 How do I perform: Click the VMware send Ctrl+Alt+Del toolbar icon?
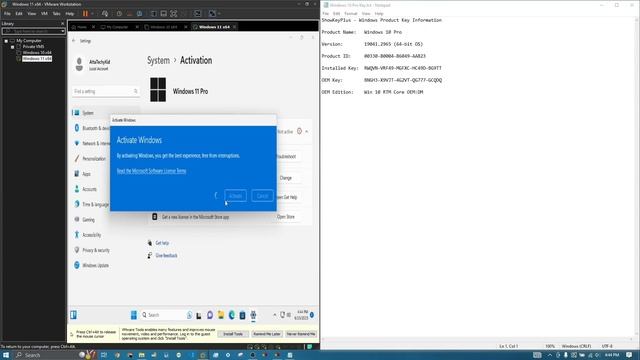tap(105, 13)
